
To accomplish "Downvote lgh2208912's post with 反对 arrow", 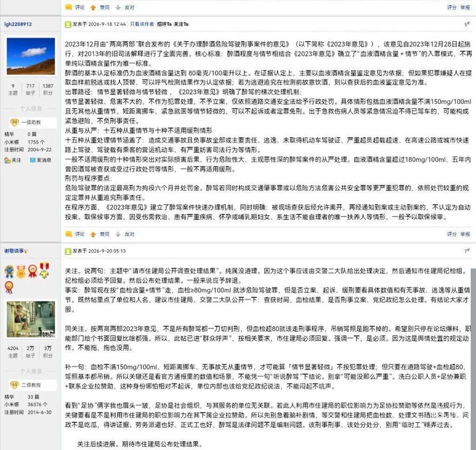I will pyautogui.click(x=118, y=234).
